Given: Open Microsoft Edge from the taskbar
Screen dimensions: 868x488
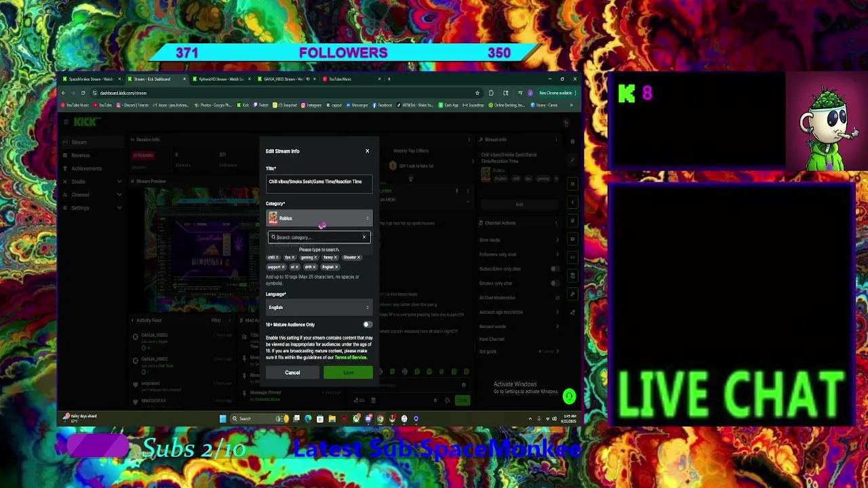Looking at the screenshot, I should [309, 419].
